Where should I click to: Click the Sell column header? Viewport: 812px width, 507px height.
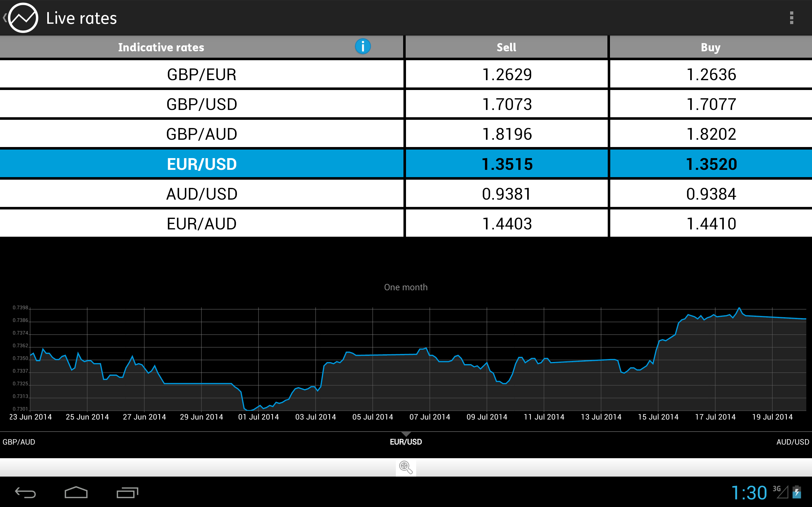coord(506,47)
